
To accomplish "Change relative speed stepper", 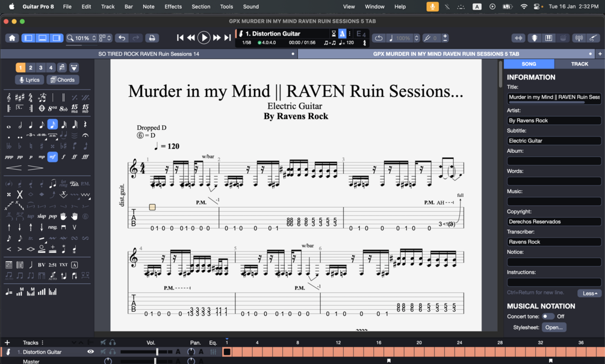I will (x=417, y=38).
